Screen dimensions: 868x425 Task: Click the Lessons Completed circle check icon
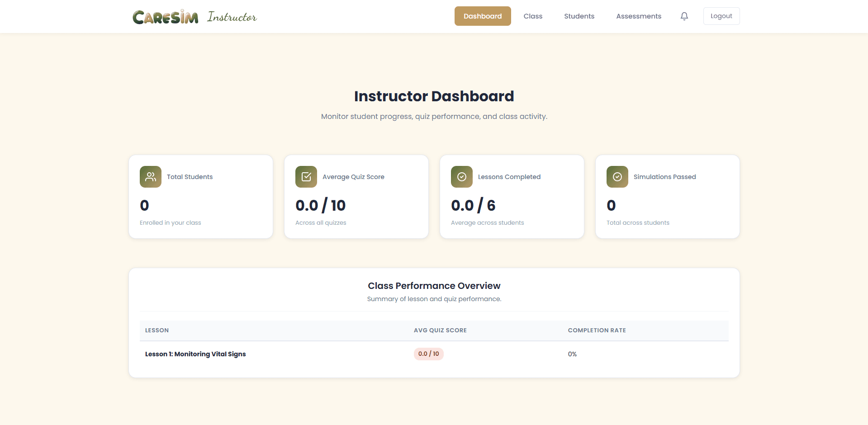pos(461,177)
